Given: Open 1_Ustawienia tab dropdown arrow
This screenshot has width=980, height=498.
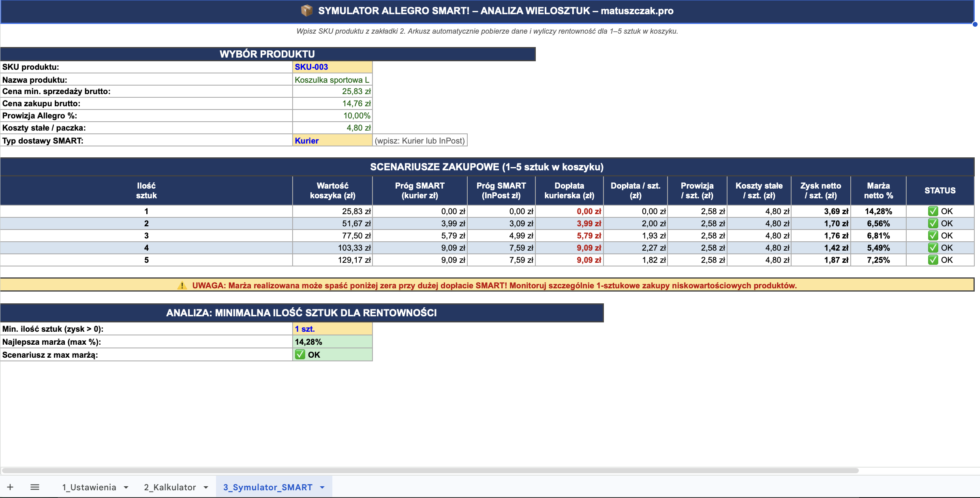Looking at the screenshot, I should point(126,487).
